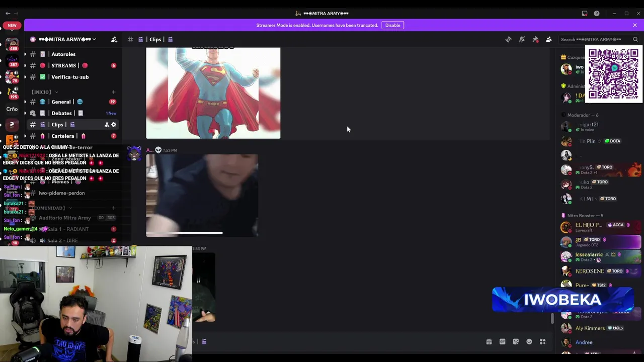Screen dimensions: 644x362
Task: Create invite for Clips channel icon
Action: [107, 125]
